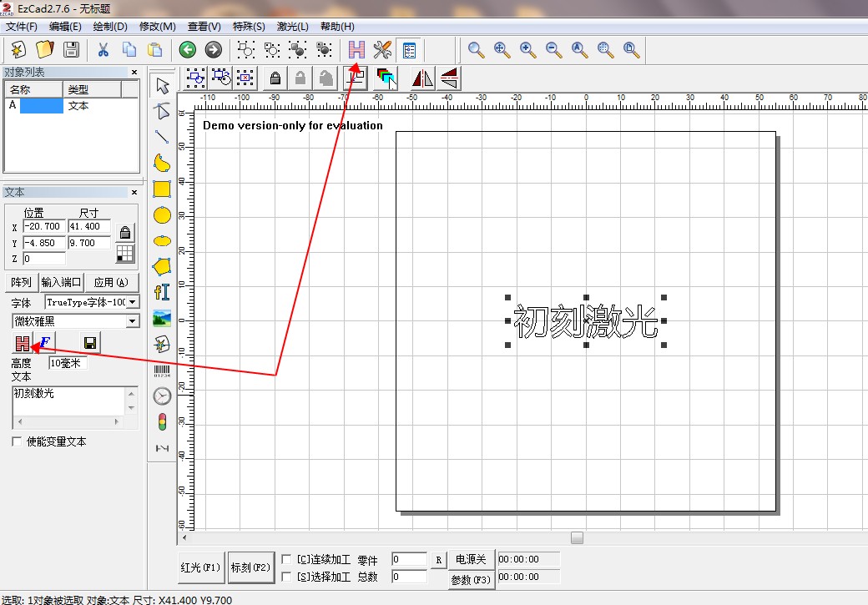The image size is (868, 605).
Task: Select the rectangle drawing tool
Action: (162, 189)
